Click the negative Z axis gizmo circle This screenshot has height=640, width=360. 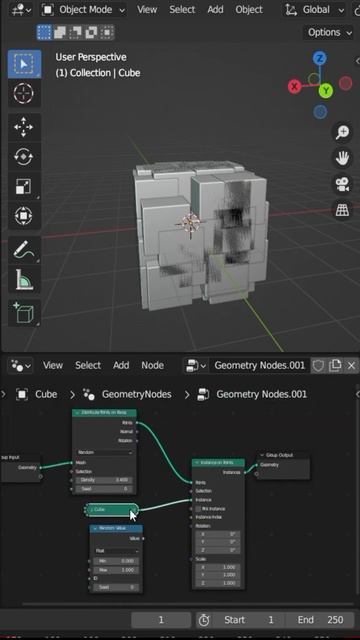[320, 111]
